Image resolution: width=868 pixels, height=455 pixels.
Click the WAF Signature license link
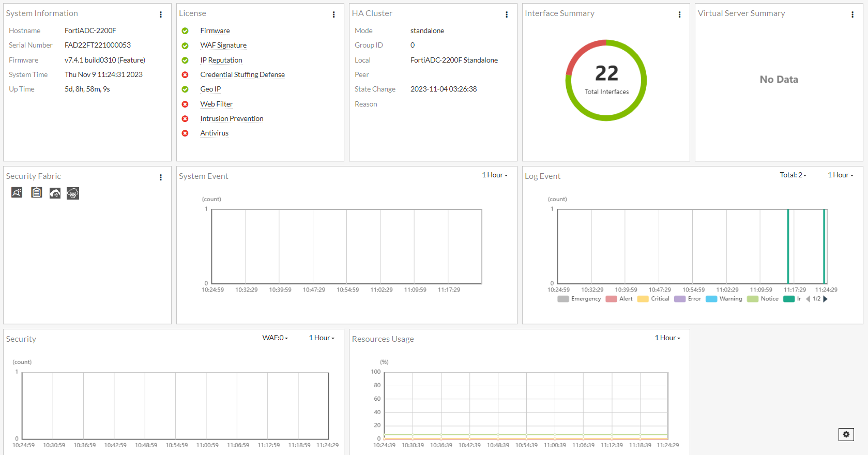[x=223, y=45]
